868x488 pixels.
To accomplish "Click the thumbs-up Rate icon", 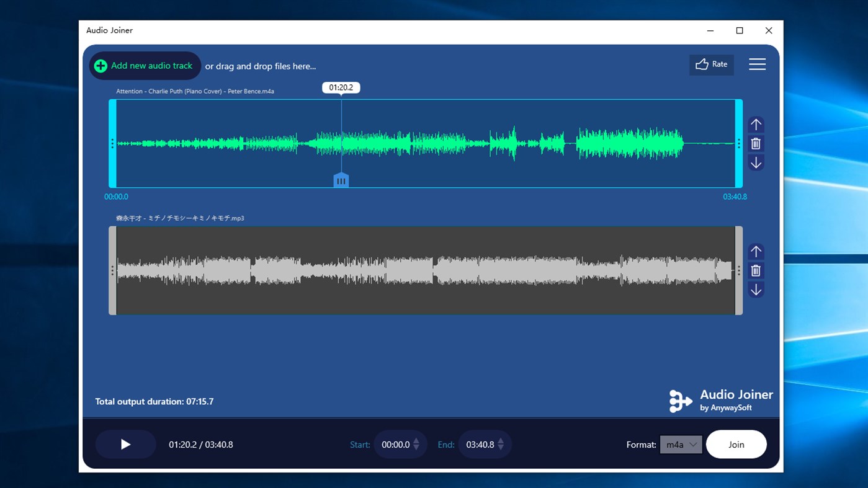I will (703, 64).
